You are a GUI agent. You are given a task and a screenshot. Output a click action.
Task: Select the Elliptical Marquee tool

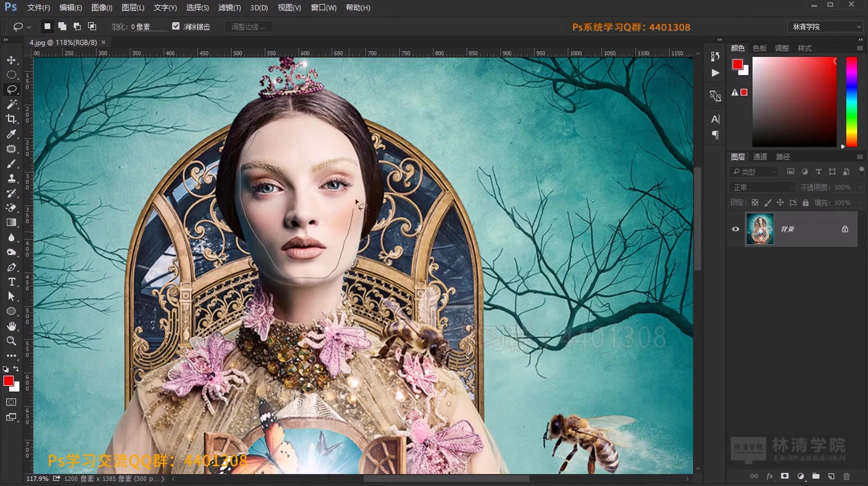tap(11, 75)
